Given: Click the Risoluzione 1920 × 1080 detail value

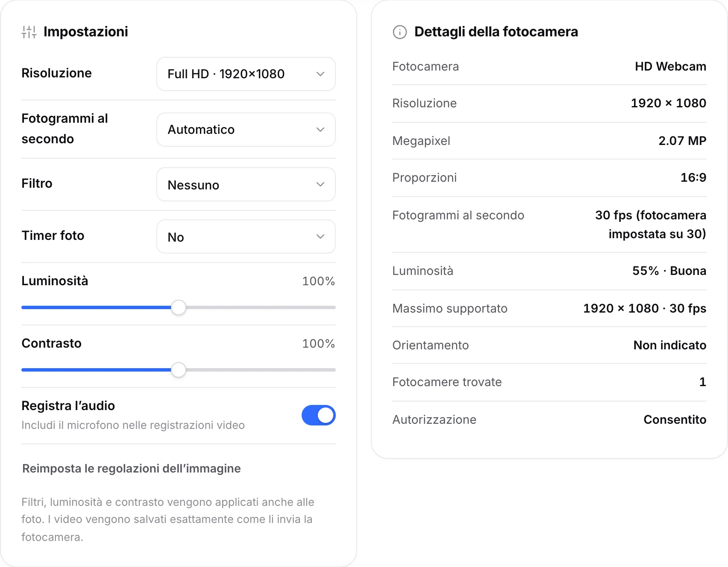Looking at the screenshot, I should 668,103.
